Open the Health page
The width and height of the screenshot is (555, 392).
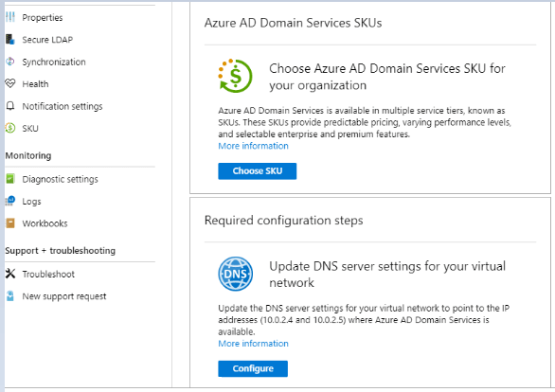point(35,84)
